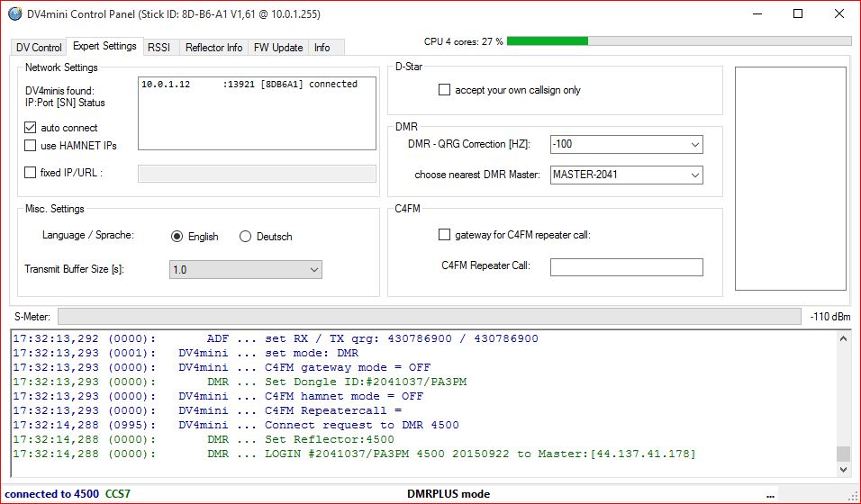Click the 'Connect request to DMR 4500' log line
The width and height of the screenshot is (861, 504).
pos(236,425)
